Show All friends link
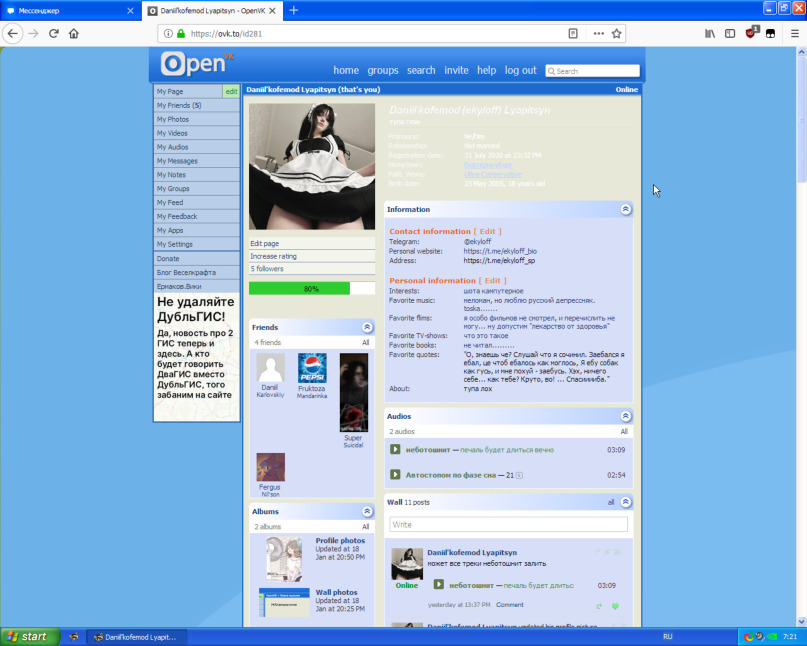 [x=365, y=342]
